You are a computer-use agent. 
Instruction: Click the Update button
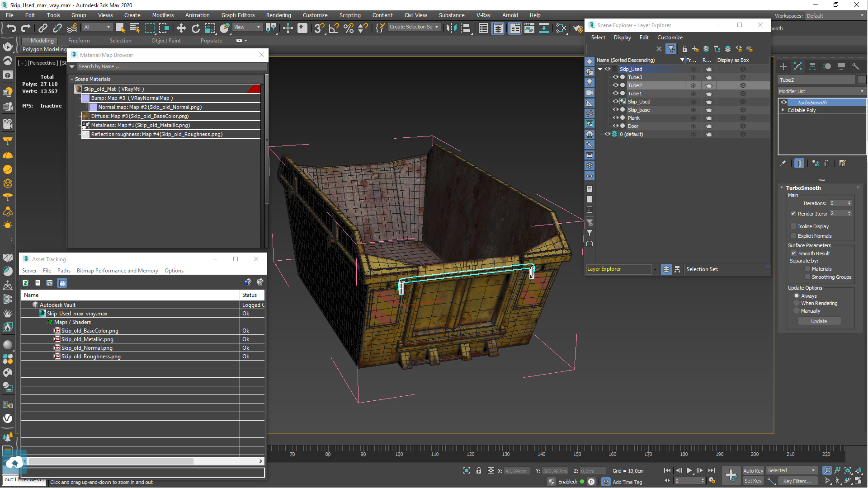point(819,321)
